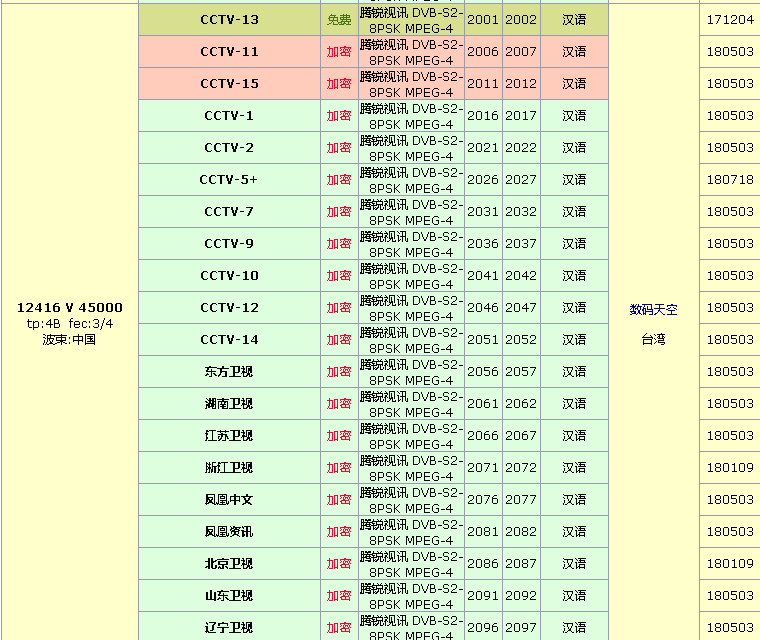Click the CCTV-5+ channel name
The width and height of the screenshot is (760, 640).
[x=229, y=180]
